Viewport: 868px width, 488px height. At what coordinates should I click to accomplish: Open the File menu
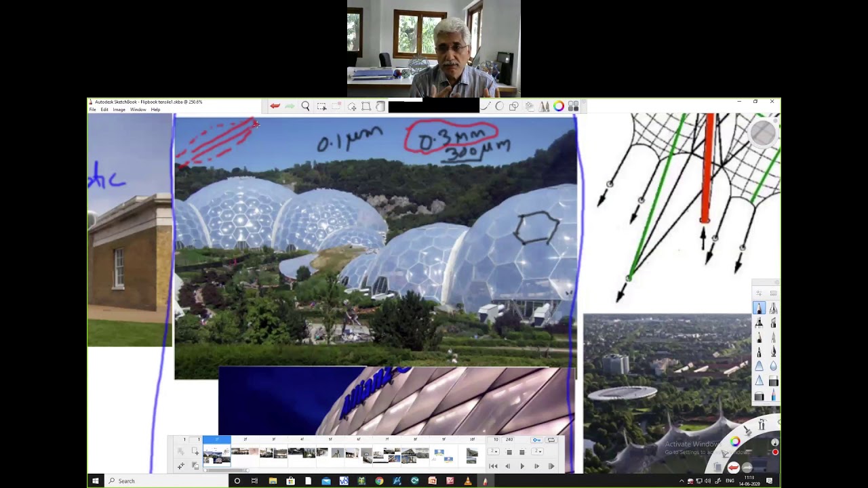(92, 110)
